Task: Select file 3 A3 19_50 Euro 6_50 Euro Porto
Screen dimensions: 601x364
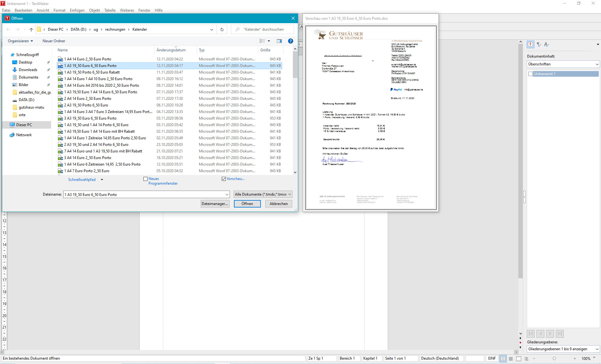Action: click(x=91, y=118)
